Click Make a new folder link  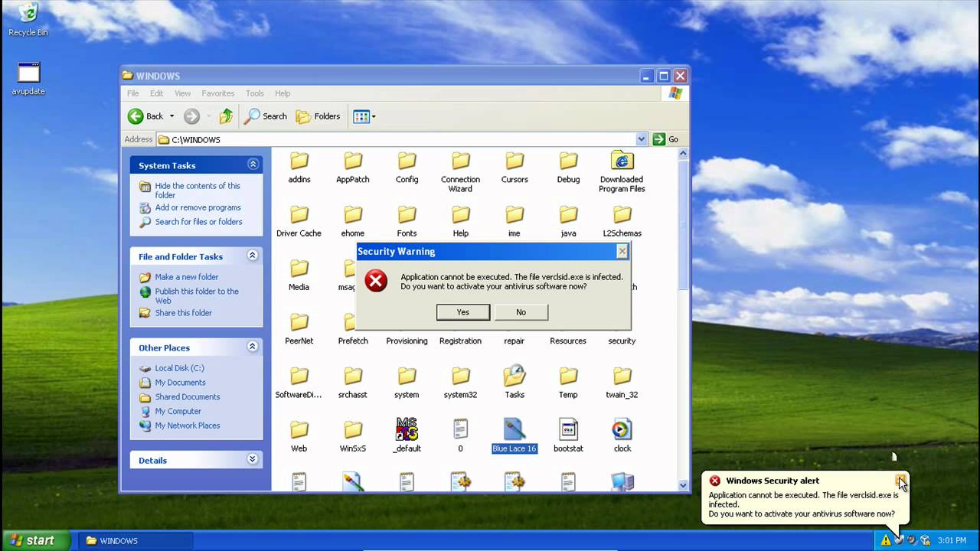(187, 277)
